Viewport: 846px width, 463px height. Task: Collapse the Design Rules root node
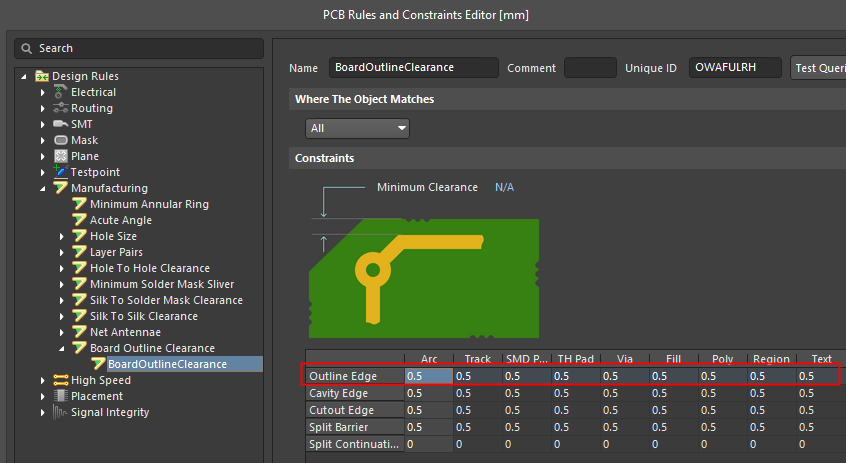24,77
